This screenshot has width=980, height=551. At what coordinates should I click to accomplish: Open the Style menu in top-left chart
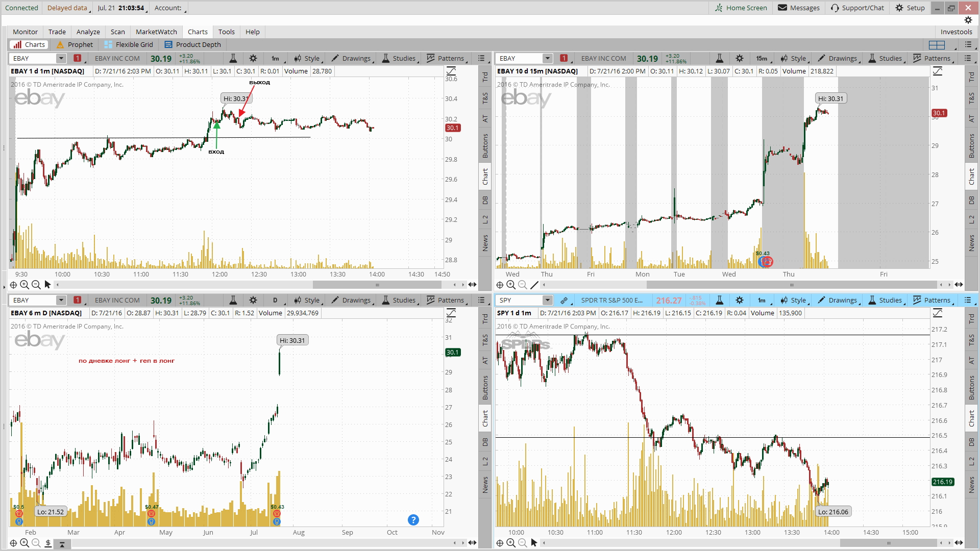[x=308, y=58]
